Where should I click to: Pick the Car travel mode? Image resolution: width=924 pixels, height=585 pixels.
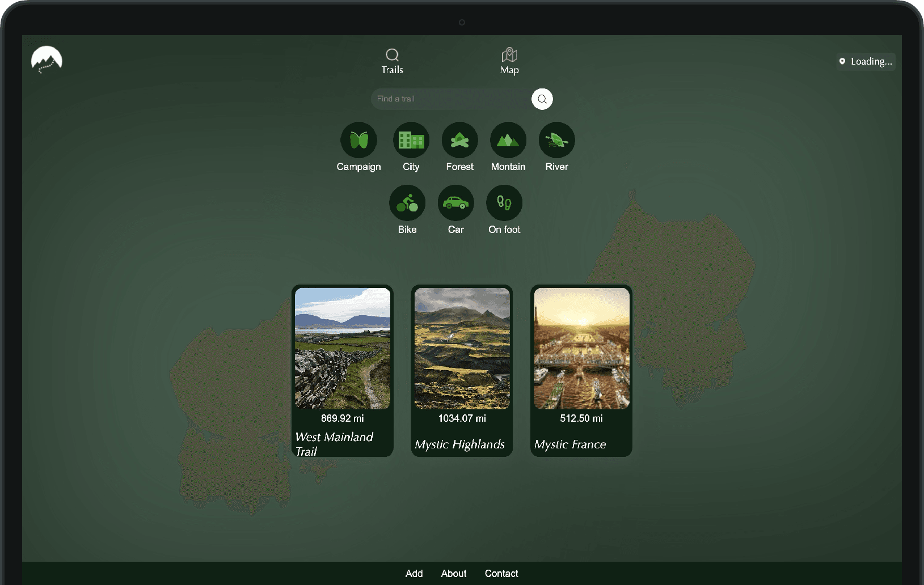coord(455,203)
